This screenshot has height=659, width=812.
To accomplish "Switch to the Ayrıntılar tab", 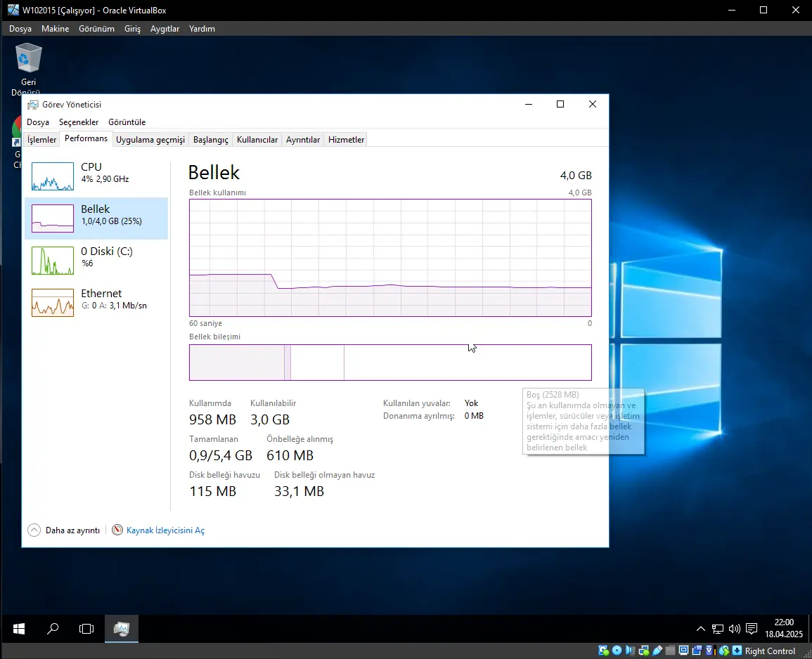I will click(303, 140).
